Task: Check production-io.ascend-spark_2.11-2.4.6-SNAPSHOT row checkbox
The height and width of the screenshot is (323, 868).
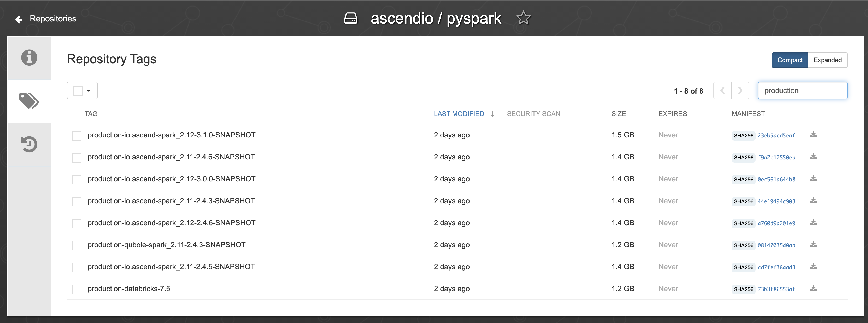Action: pos(77,158)
